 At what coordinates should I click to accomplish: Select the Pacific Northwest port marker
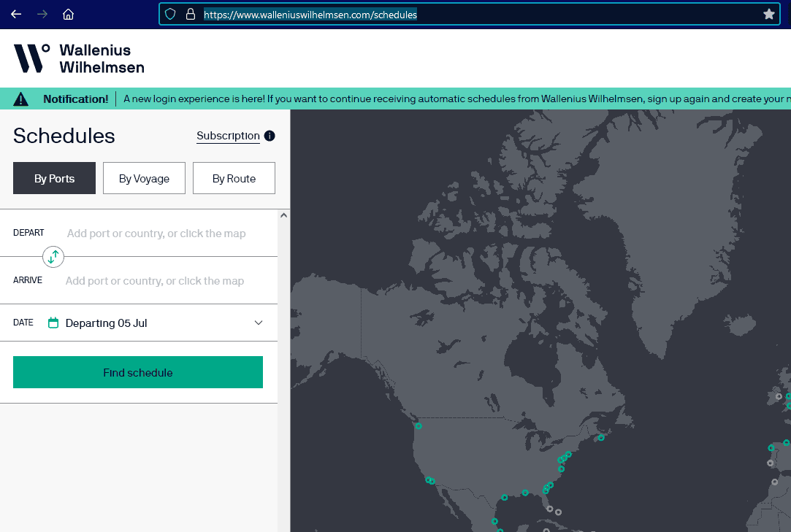(x=419, y=426)
